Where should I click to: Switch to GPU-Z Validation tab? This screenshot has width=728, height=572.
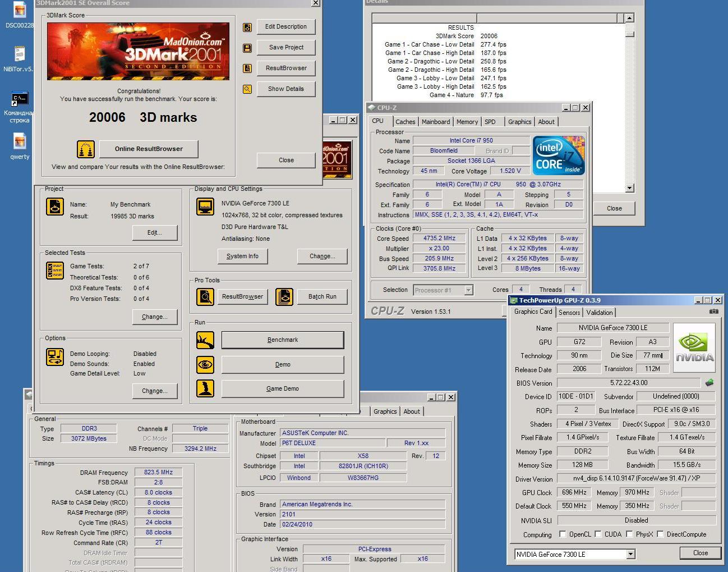(x=600, y=313)
